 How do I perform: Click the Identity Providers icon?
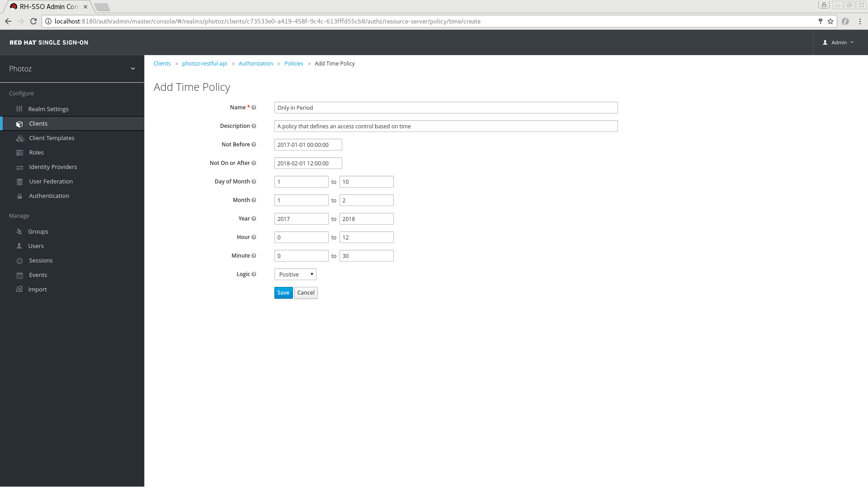pyautogui.click(x=19, y=167)
